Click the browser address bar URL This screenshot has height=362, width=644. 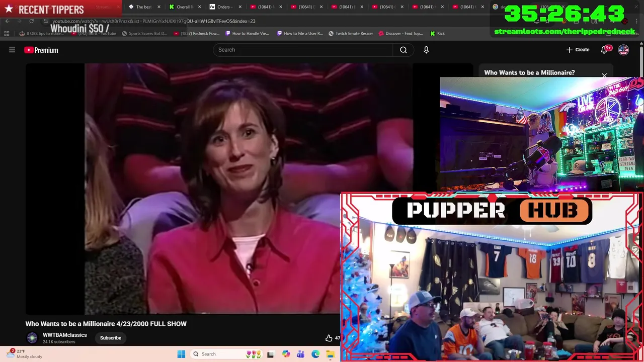154,21
